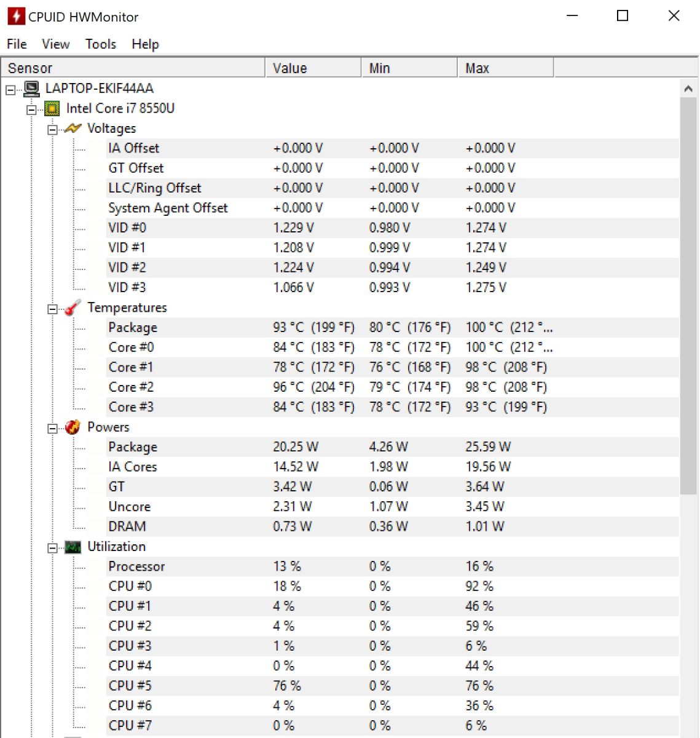The height and width of the screenshot is (738, 700).
Task: Click the LAPTOP-EKIF44AA computer icon
Action: pos(31,89)
